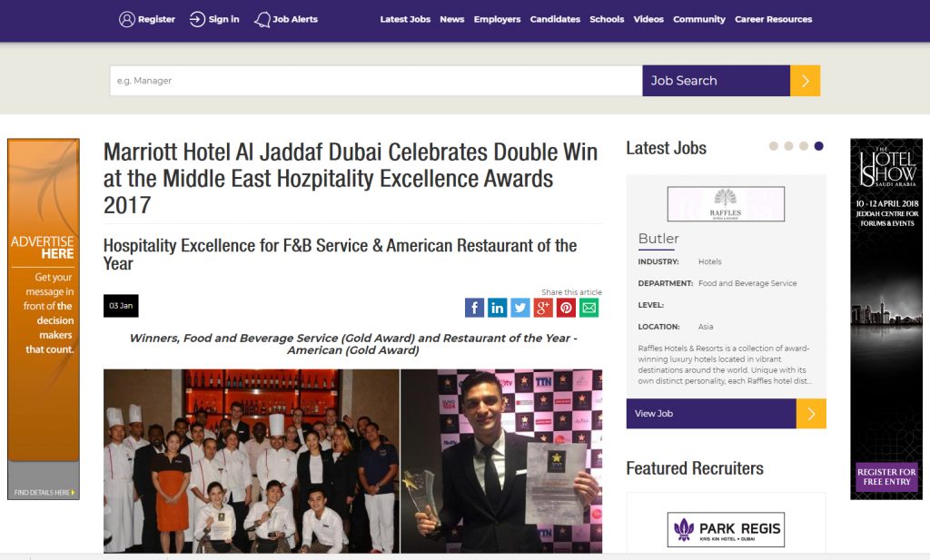Share the article on Pinterest
The height and width of the screenshot is (560, 930).
(566, 308)
